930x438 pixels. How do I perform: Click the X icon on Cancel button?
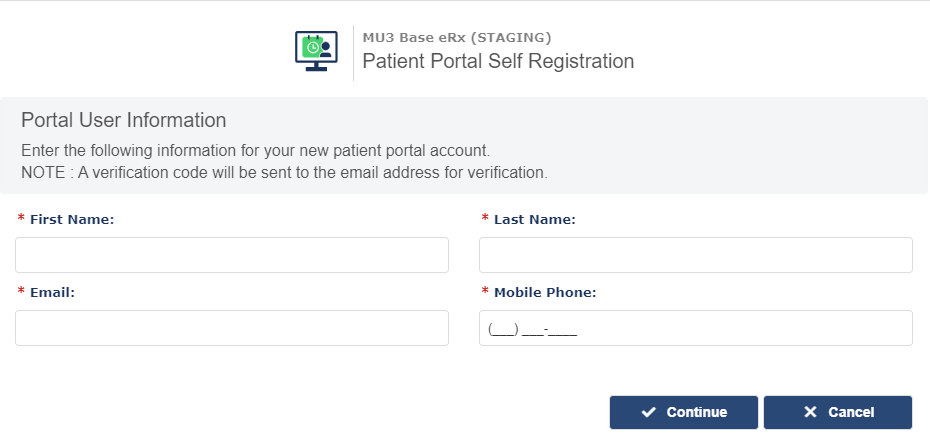810,412
